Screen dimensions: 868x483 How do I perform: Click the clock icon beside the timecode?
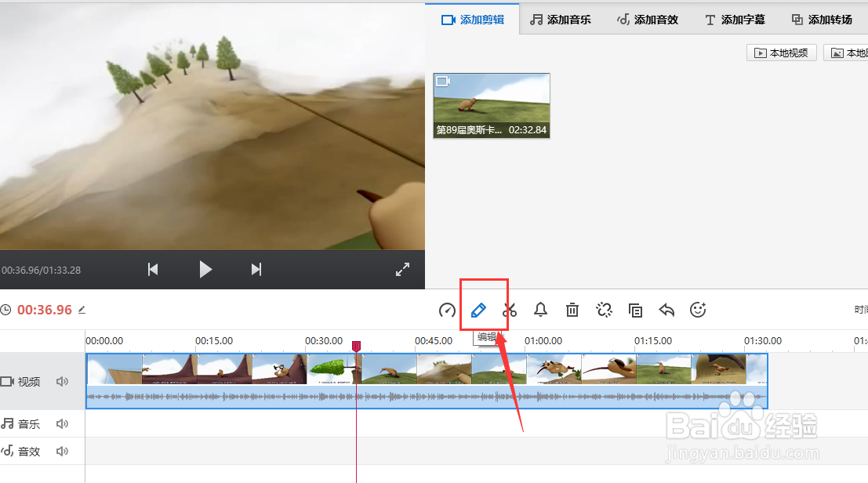coord(5,310)
